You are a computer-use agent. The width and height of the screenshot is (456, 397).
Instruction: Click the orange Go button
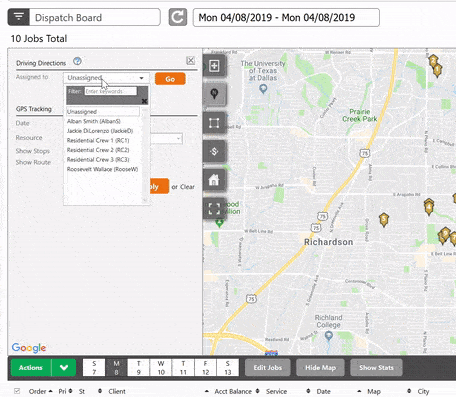coord(170,79)
